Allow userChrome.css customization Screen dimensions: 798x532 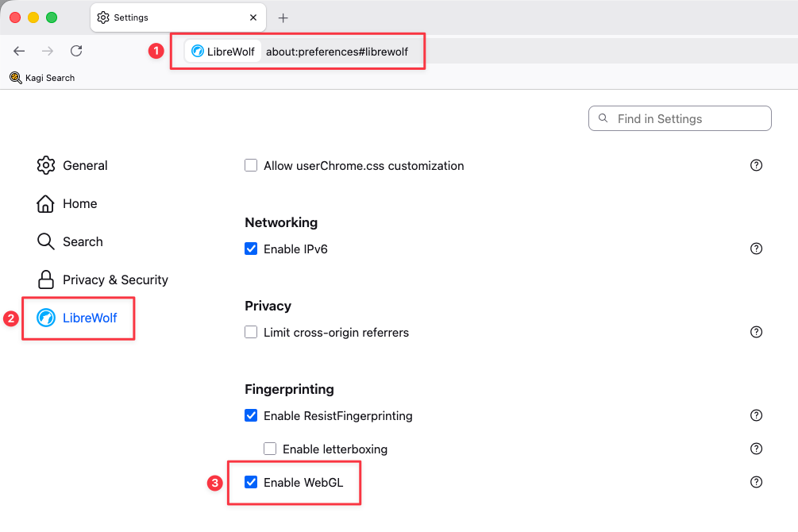tap(251, 165)
